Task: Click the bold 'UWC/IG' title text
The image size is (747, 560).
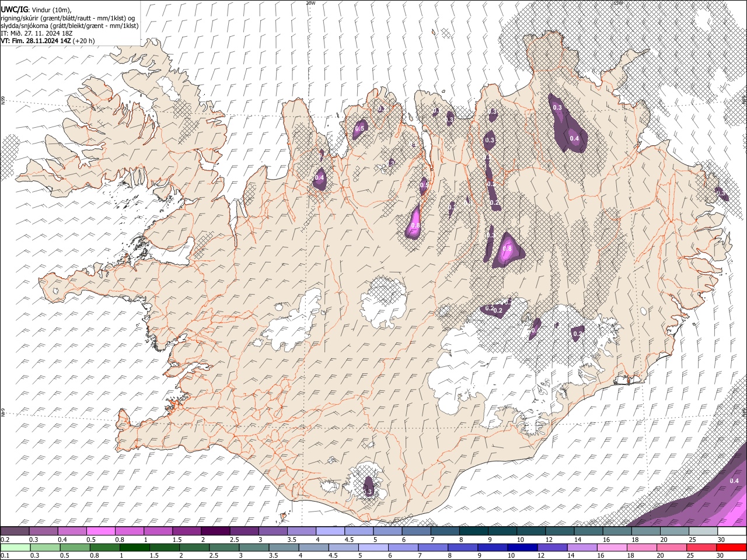Action: point(14,9)
